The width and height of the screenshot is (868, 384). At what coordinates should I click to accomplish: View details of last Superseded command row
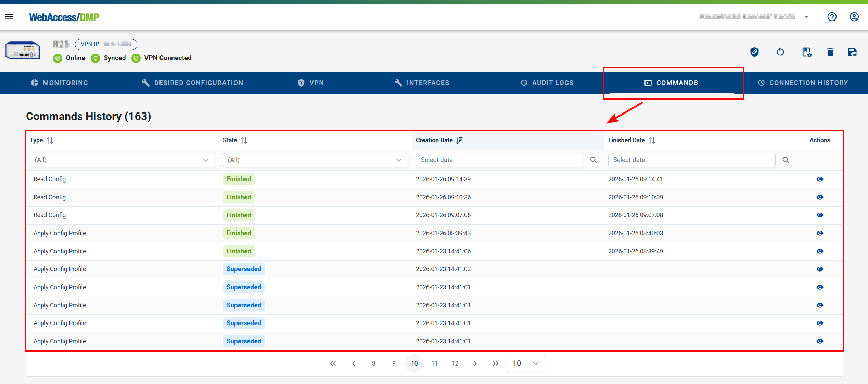click(x=820, y=341)
